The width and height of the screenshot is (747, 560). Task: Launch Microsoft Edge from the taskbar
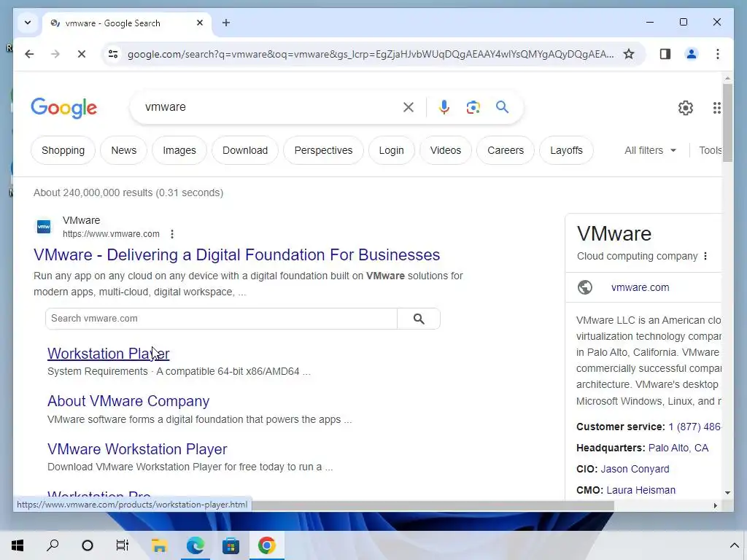click(195, 545)
